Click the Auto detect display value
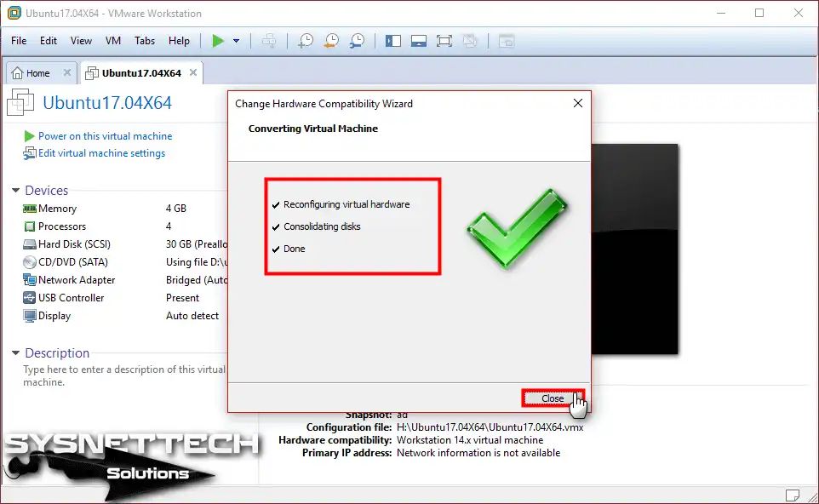Image resolution: width=819 pixels, height=504 pixels. pyautogui.click(x=192, y=316)
